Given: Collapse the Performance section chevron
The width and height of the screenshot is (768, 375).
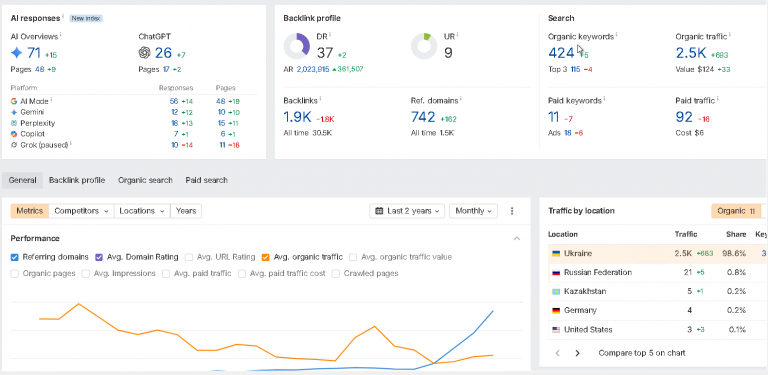Looking at the screenshot, I should click(517, 238).
